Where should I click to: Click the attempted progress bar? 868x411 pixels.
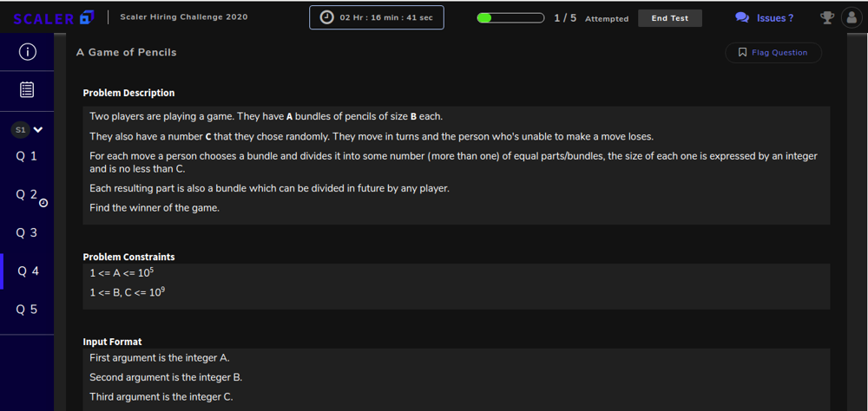[x=510, y=18]
